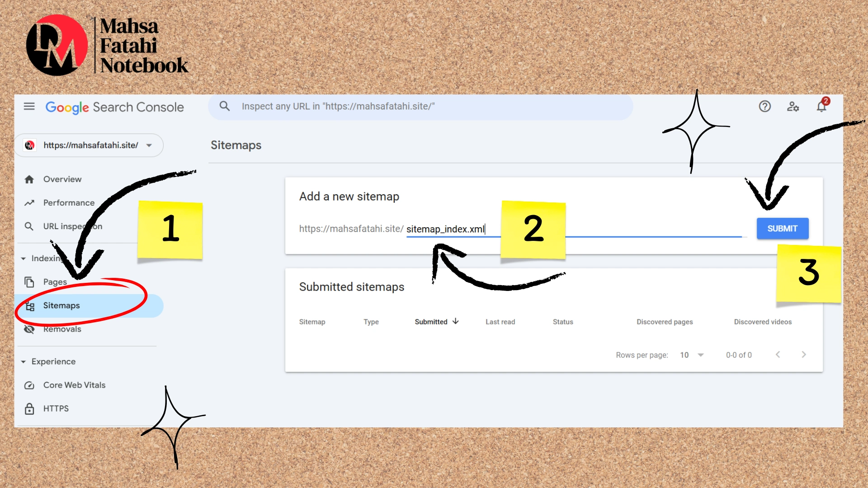Click the search magnifier icon
This screenshot has height=488, width=868.
tap(225, 106)
